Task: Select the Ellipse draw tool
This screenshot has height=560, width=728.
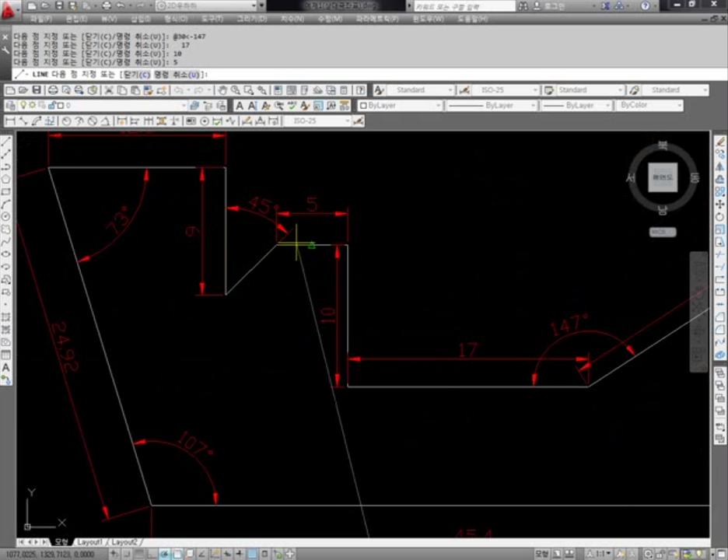Action: click(6, 254)
